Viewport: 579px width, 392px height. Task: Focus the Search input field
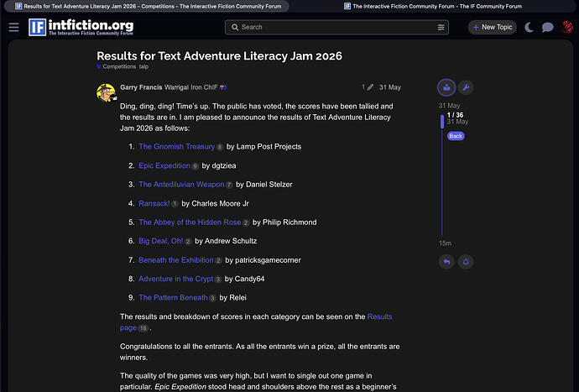336,28
